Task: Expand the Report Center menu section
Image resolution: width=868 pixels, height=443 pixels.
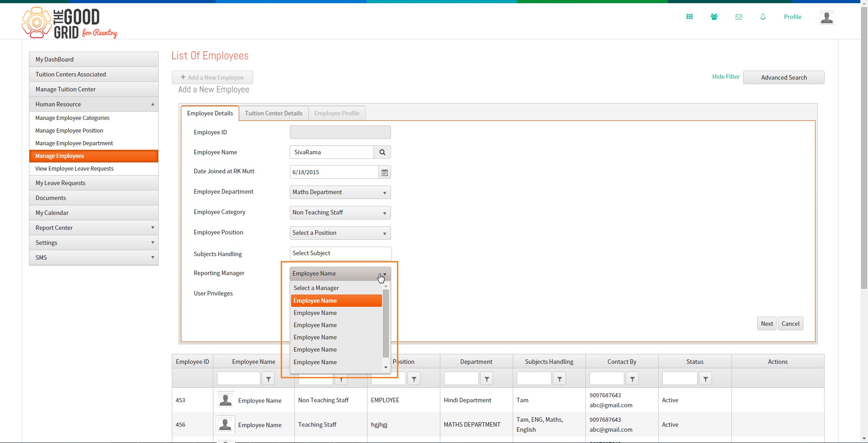Action: (x=94, y=228)
